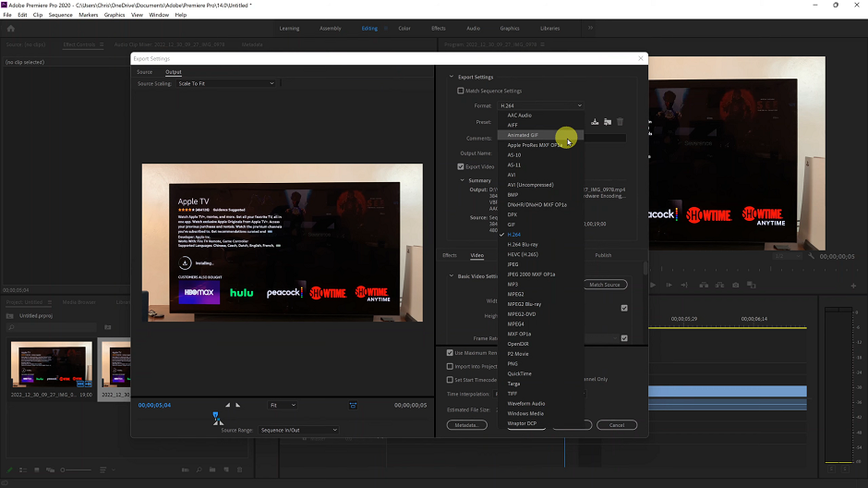This screenshot has width=868, height=488.
Task: Open the Source Range dropdown
Action: pos(298,430)
